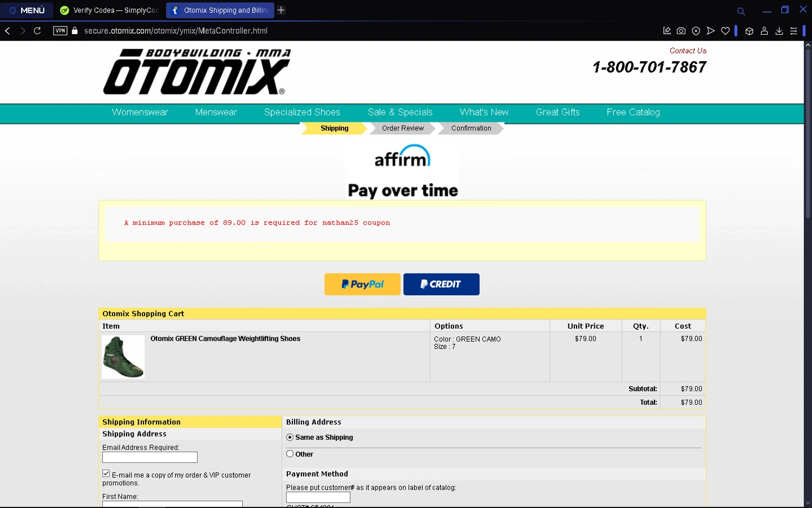
Task: Click the Otomix logo
Action: click(x=197, y=71)
